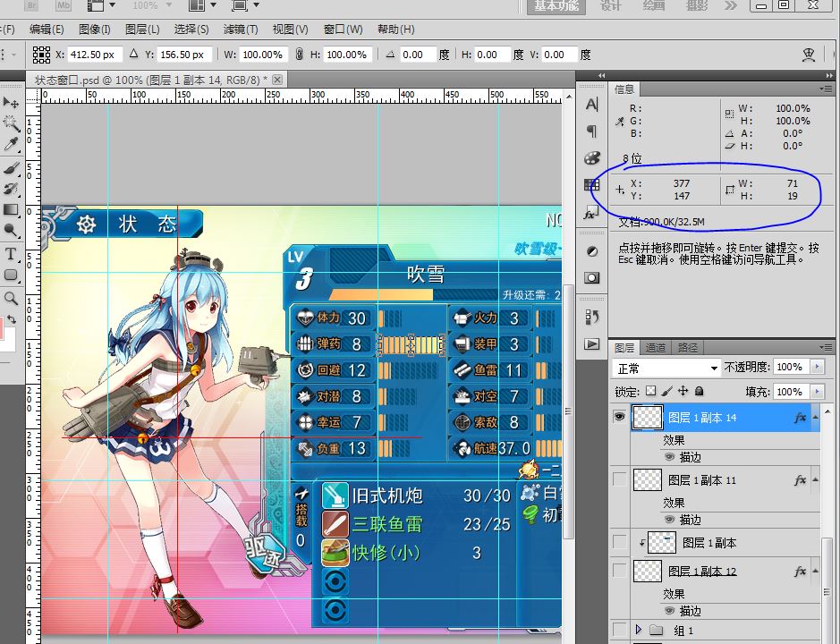
Task: Collapse effects of 图层 1 副本 12
Action: pos(815,572)
